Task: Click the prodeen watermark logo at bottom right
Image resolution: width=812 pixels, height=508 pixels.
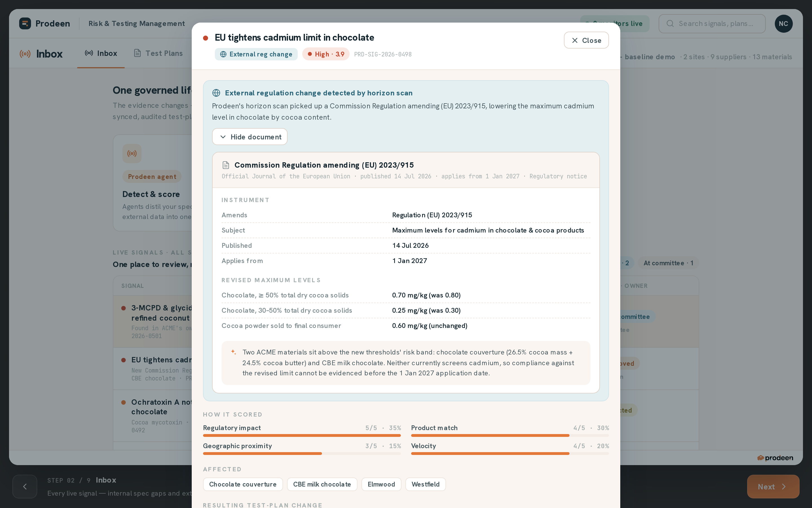Action: pyautogui.click(x=775, y=458)
